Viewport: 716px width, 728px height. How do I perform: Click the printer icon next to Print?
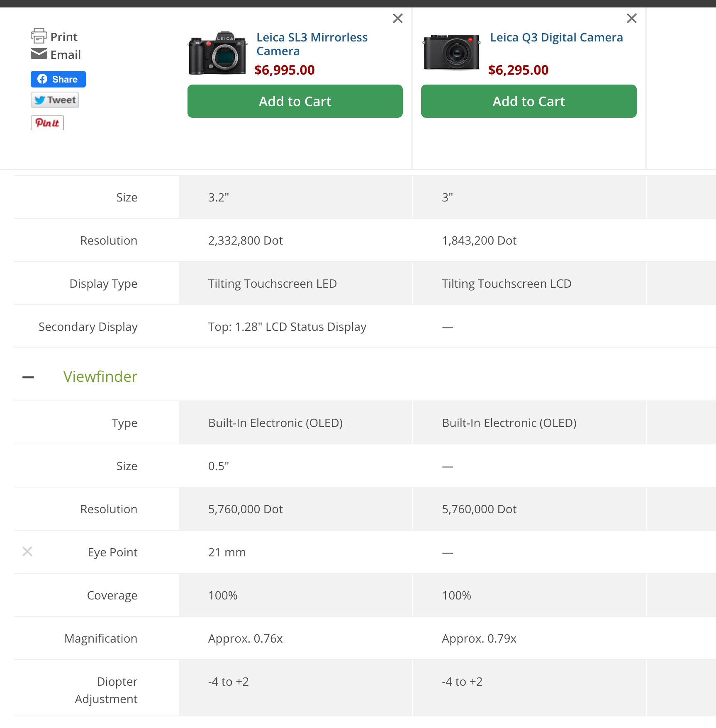tap(39, 36)
